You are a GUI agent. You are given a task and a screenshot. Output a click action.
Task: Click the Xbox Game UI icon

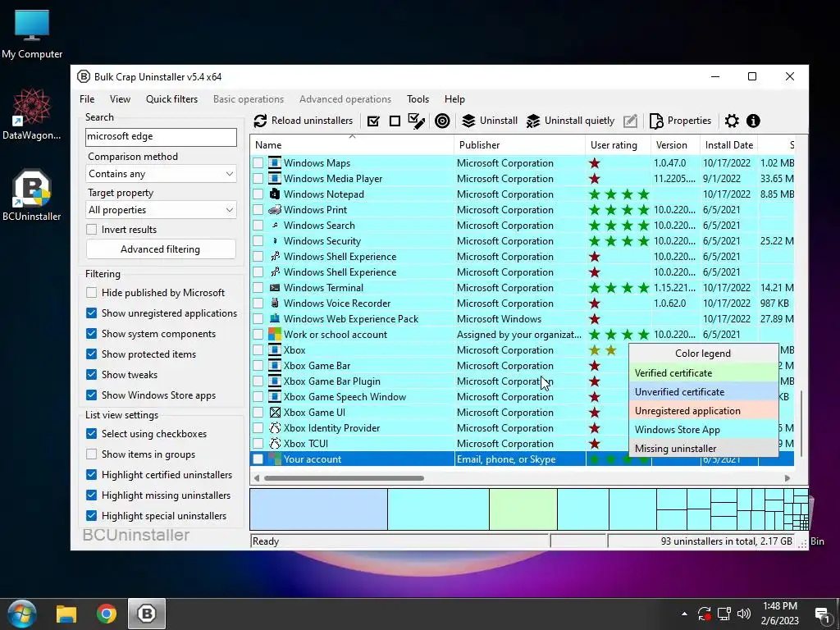click(275, 413)
